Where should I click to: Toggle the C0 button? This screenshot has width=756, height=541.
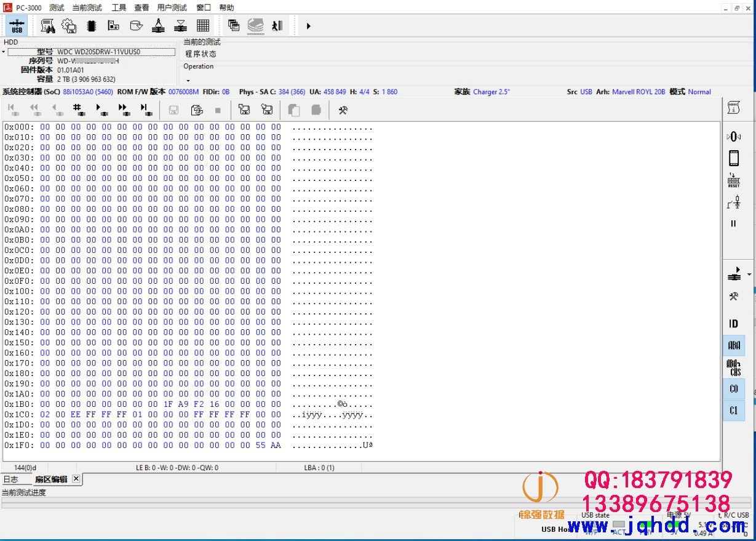click(x=734, y=389)
